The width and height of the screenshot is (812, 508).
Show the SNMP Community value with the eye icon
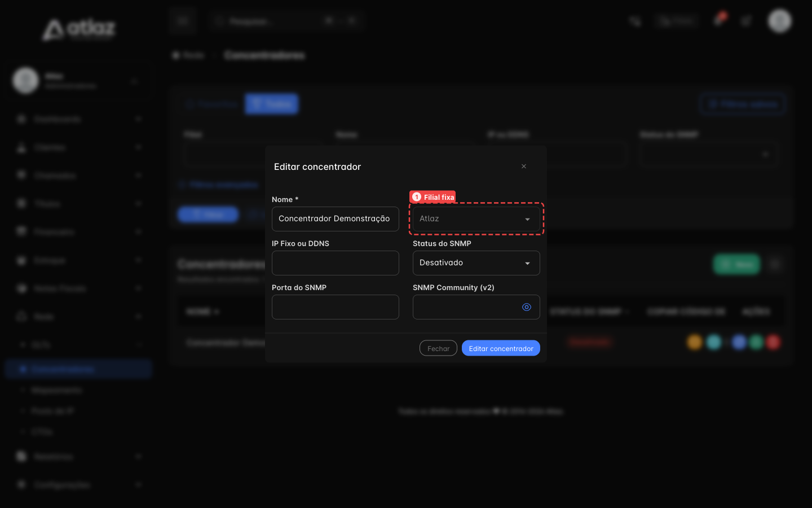click(x=527, y=307)
